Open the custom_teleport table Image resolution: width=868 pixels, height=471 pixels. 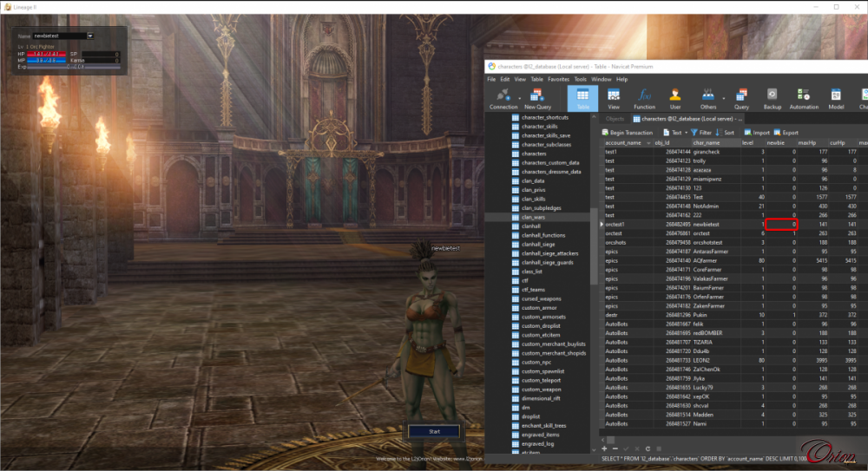pos(541,380)
